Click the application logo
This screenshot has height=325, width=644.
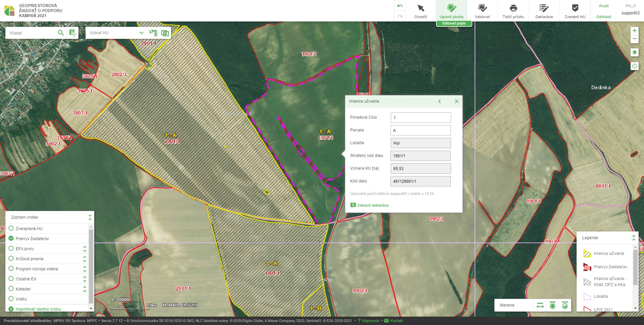point(9,10)
